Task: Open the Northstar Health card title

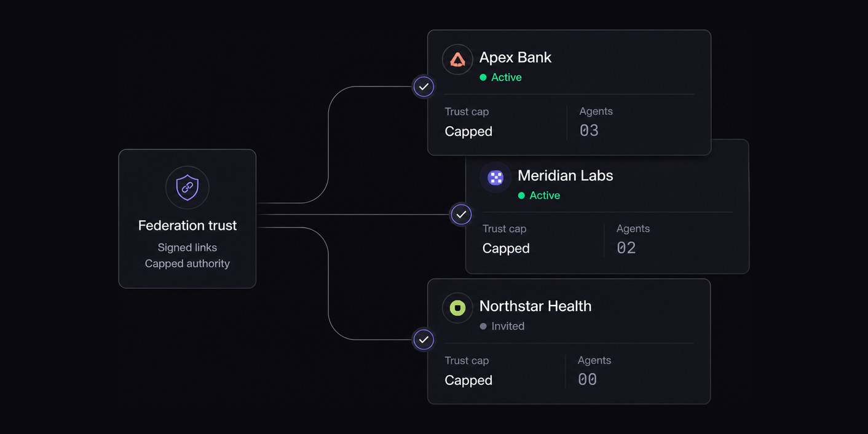Action: click(535, 306)
